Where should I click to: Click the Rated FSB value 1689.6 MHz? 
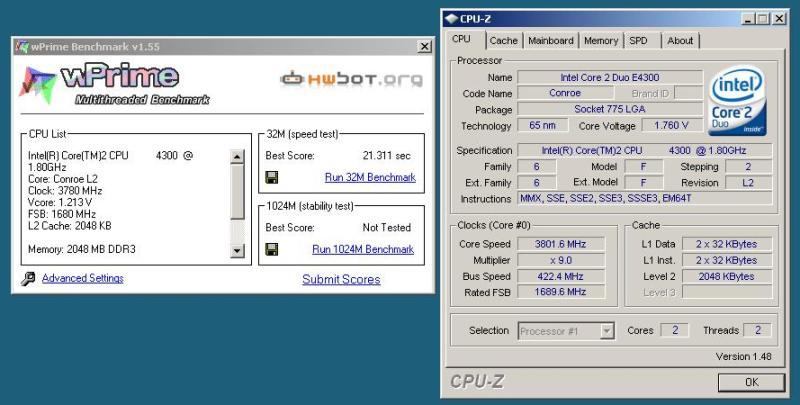(x=561, y=292)
